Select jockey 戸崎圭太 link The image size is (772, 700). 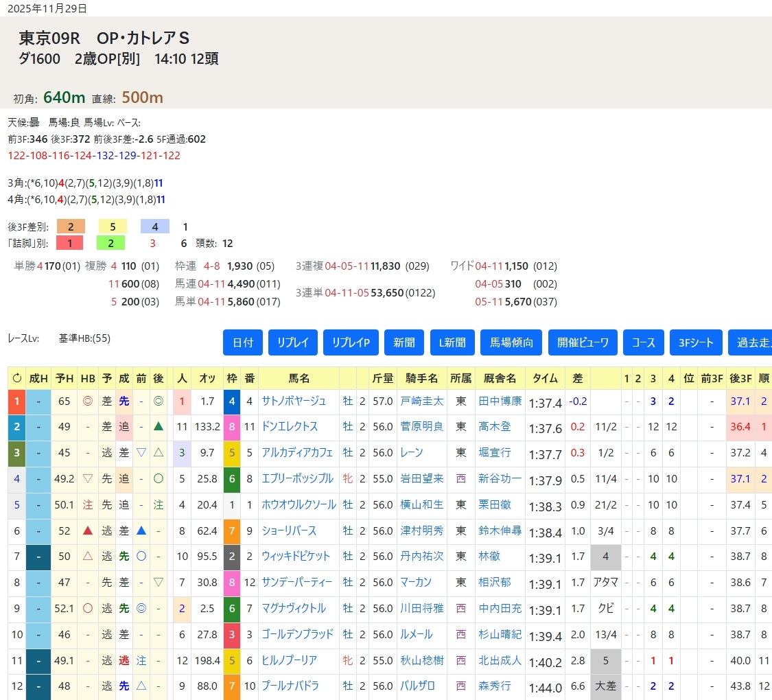(422, 401)
